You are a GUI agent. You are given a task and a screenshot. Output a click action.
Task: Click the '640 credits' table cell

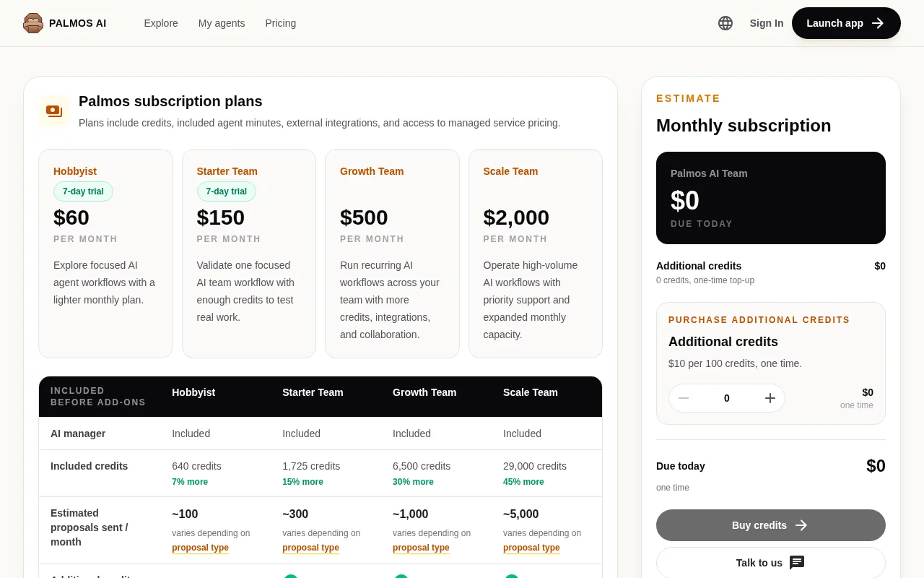196,466
